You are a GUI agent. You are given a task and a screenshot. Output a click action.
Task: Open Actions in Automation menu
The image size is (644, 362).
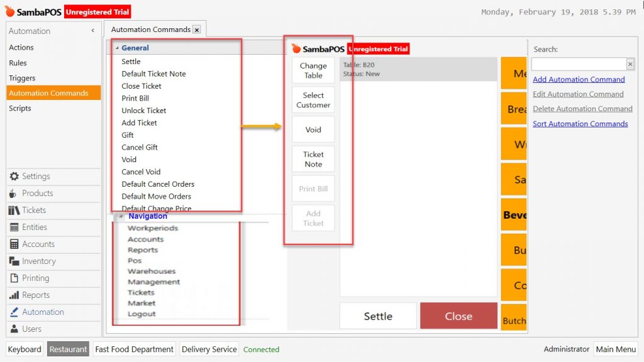click(x=21, y=47)
